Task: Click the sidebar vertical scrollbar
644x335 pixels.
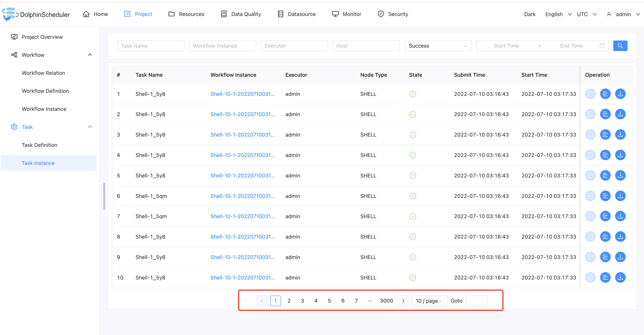Action: tap(104, 196)
